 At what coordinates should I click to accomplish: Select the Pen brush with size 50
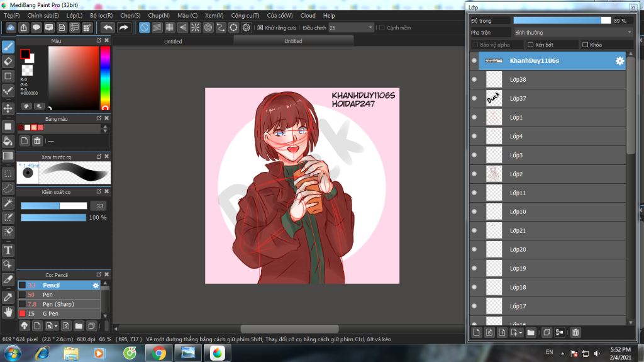pos(58,295)
